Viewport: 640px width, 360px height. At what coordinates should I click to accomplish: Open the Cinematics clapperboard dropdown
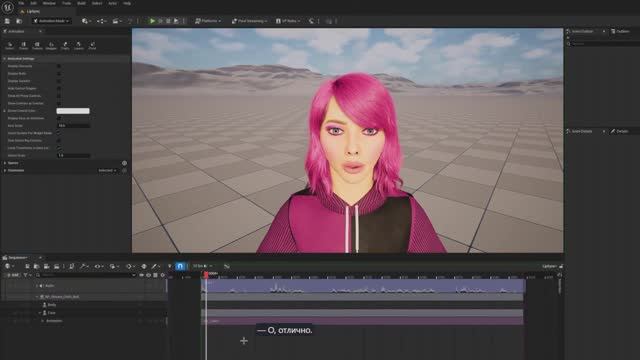pos(117,21)
